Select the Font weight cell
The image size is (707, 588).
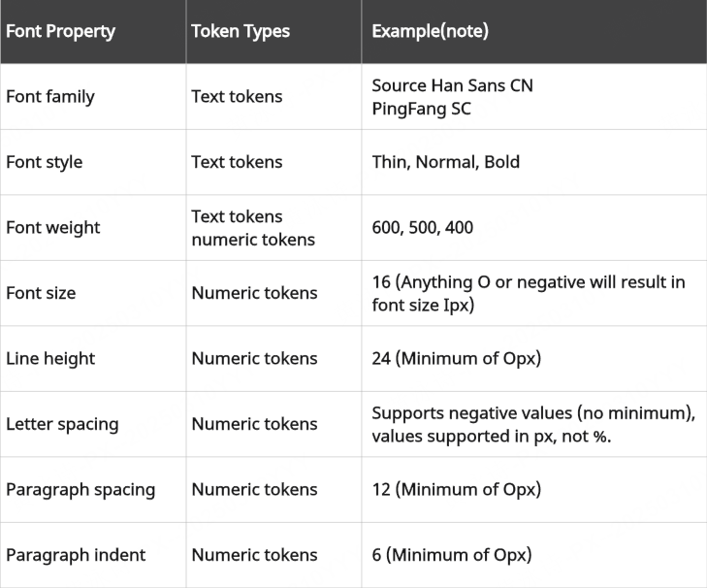[53, 228]
